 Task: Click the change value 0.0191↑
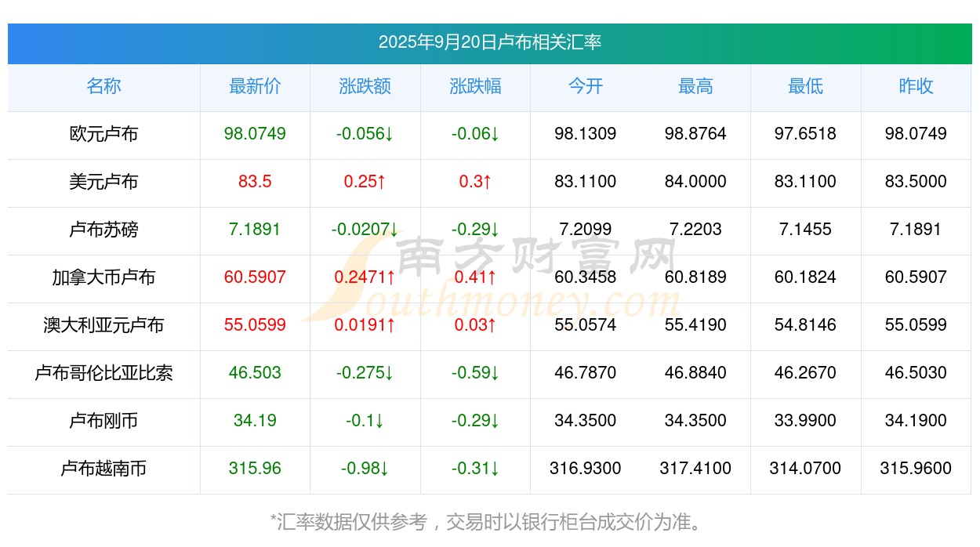point(365,325)
